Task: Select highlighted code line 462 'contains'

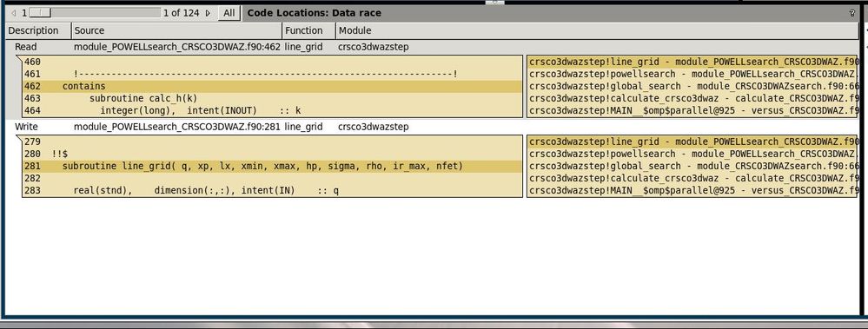Action: [272, 86]
